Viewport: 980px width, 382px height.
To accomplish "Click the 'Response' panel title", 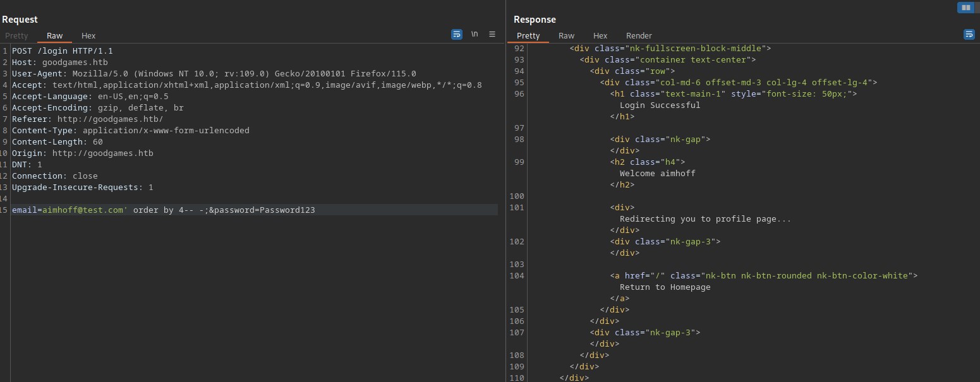I will tap(535, 20).
